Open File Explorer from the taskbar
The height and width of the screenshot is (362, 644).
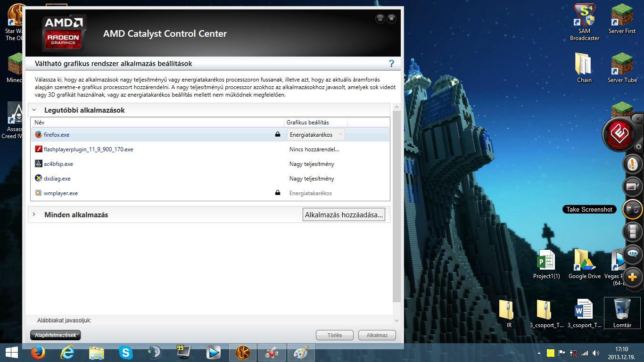coord(97,353)
